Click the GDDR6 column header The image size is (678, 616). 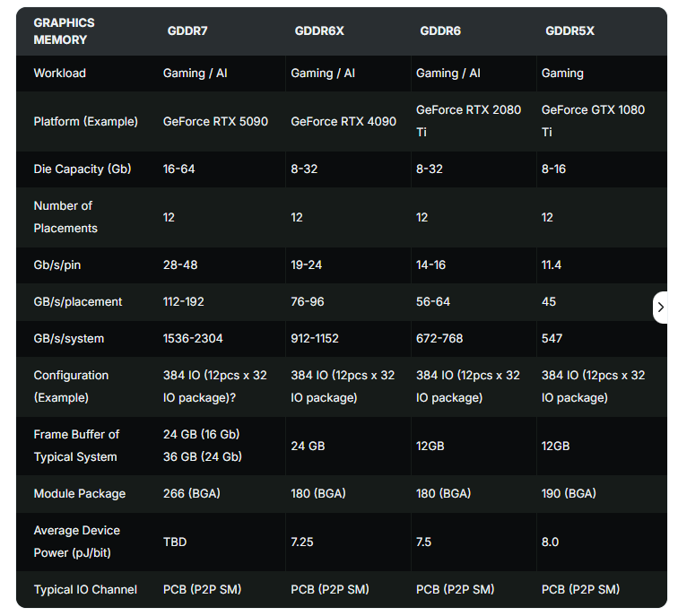pyautogui.click(x=440, y=30)
